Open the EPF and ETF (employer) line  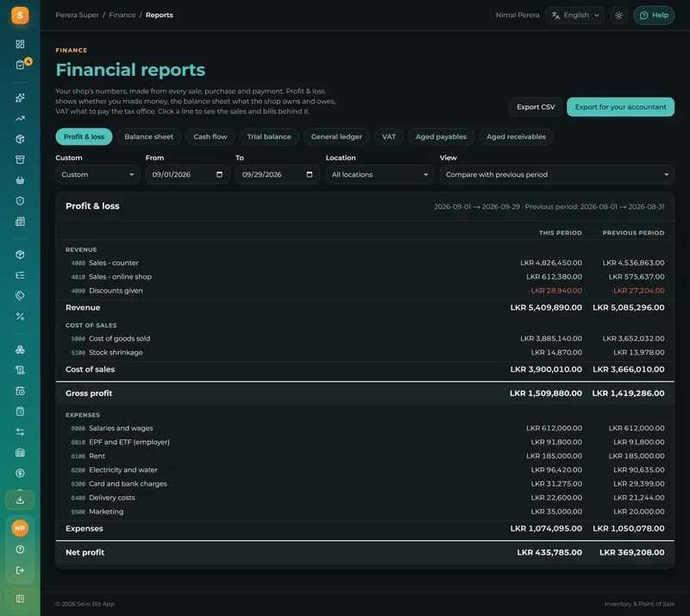click(365, 442)
